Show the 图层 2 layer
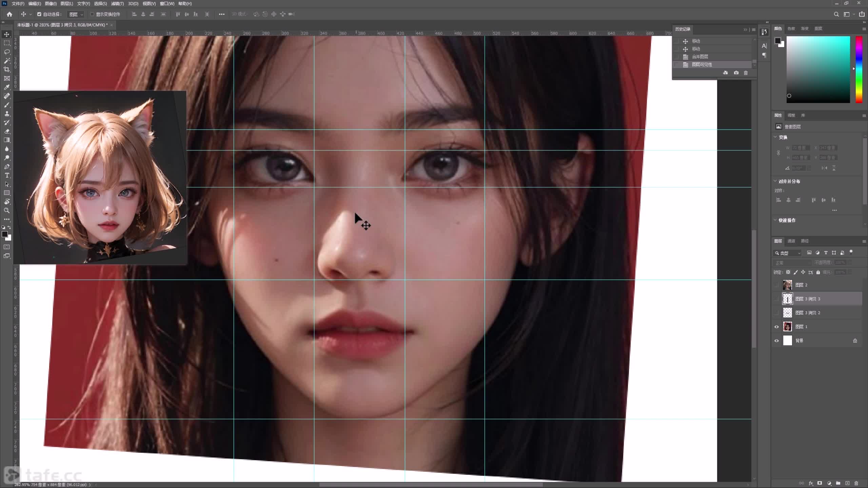Viewport: 868px width, 488px height. pos(776,285)
